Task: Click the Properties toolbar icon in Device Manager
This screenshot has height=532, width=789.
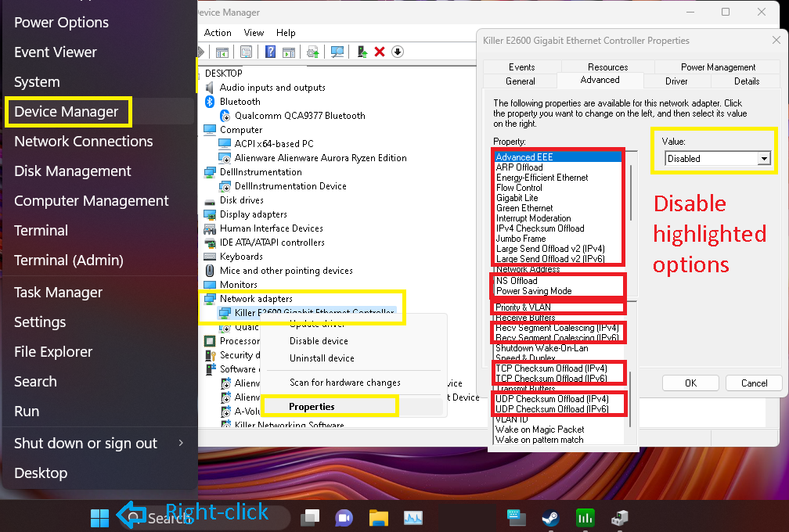Action: click(246, 52)
